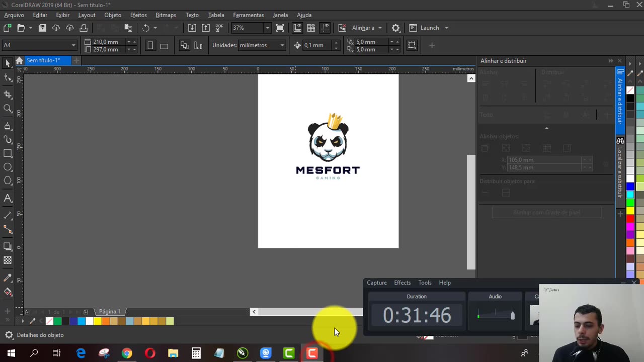Activate the Text tool
The image size is (644, 362).
coord(8,198)
